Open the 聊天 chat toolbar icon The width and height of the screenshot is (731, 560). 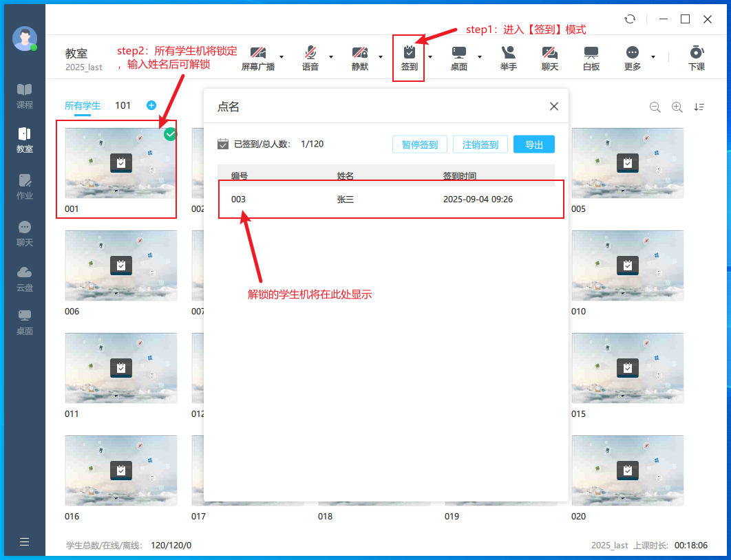549,57
